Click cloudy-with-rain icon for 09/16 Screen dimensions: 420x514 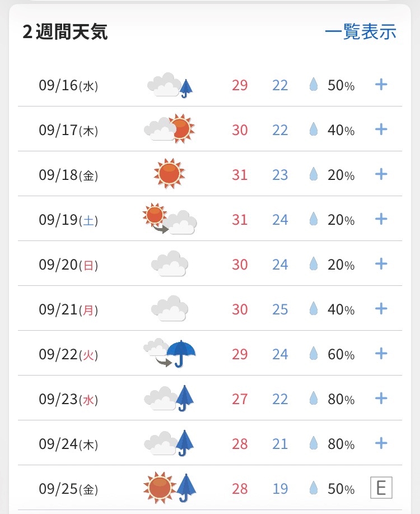[x=170, y=85]
